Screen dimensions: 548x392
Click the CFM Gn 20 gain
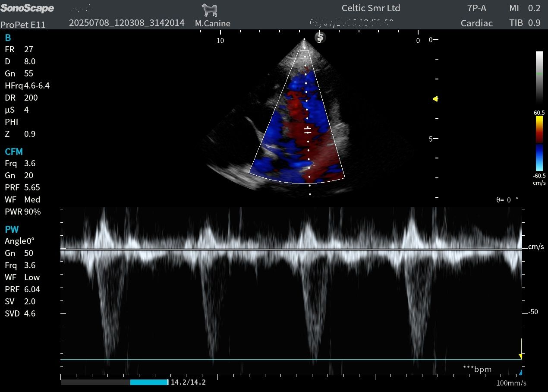[19, 175]
